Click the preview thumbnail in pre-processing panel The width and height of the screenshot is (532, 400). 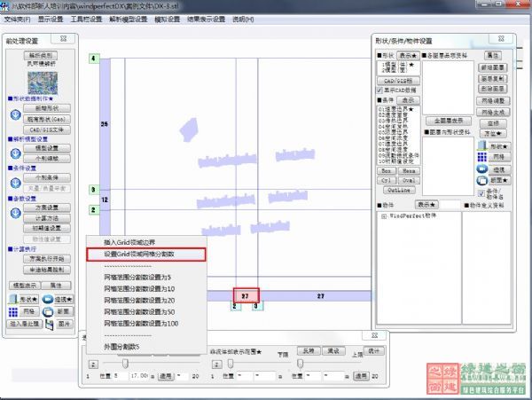[41, 81]
